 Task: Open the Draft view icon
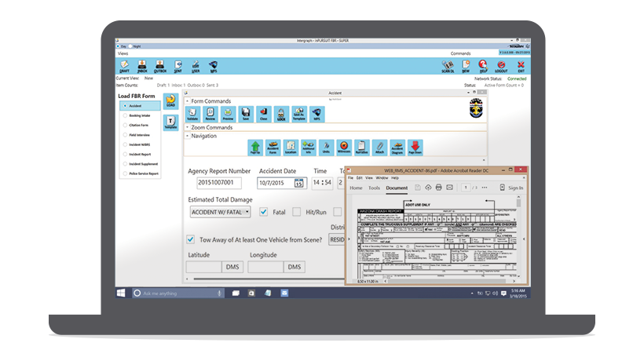tap(124, 66)
